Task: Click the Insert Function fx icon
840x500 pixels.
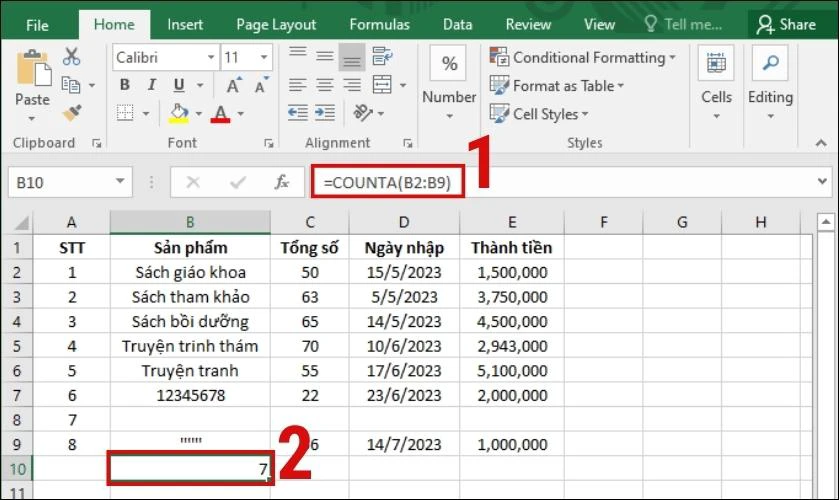Action: click(x=282, y=182)
